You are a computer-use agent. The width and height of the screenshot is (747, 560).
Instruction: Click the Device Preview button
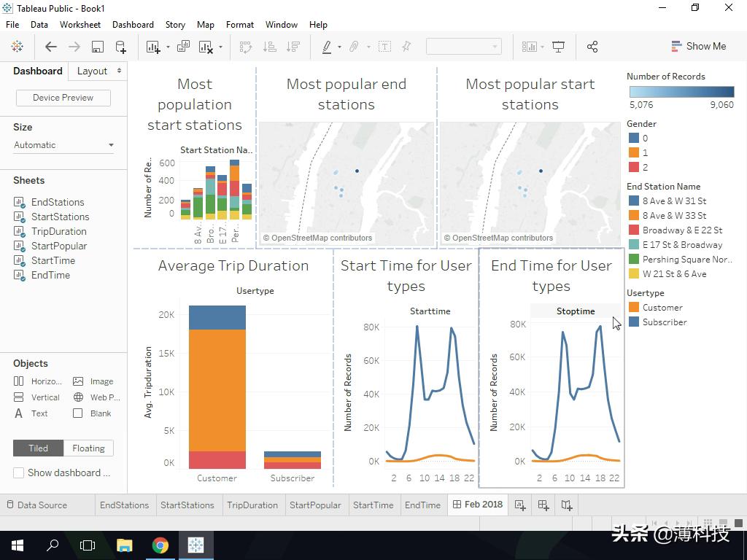click(x=63, y=98)
